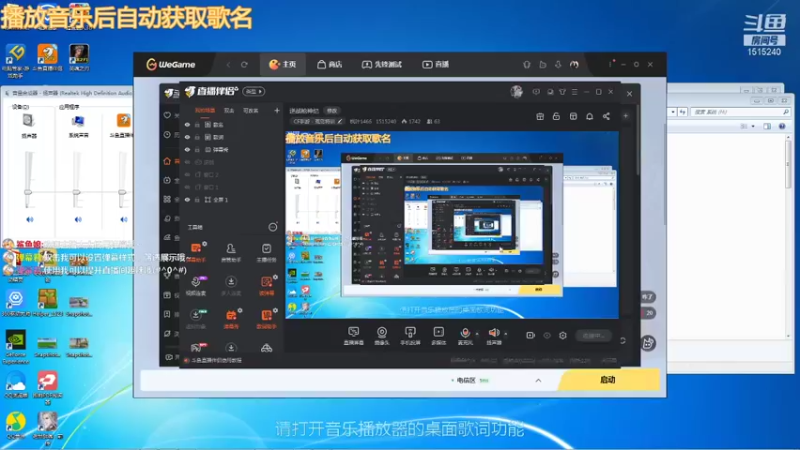
Task: Click the WeGame download arrow icon
Action: coord(558,64)
